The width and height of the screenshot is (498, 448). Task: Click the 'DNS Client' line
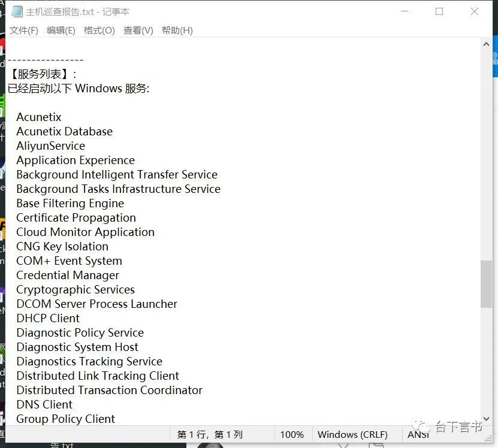tap(44, 405)
